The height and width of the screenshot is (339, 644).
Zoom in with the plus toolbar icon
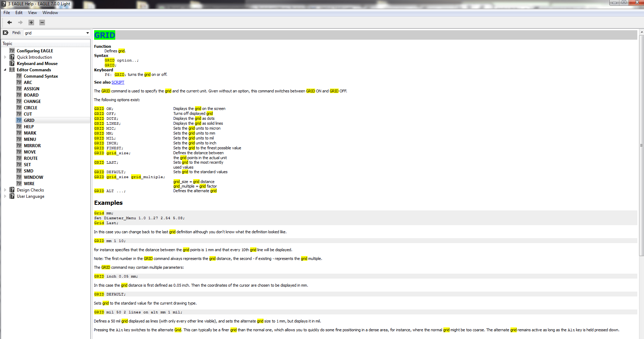(31, 22)
